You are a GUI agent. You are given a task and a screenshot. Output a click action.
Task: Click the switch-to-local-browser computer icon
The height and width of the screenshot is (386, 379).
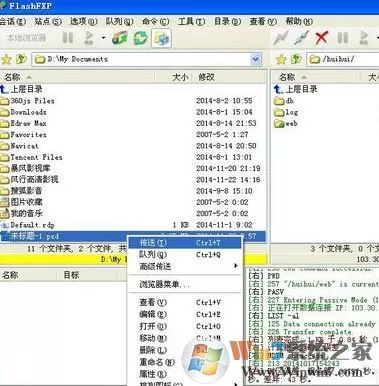coord(161,38)
